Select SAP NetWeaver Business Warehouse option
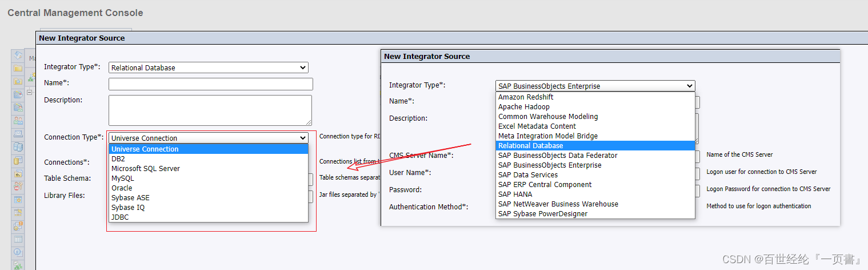 (595, 204)
